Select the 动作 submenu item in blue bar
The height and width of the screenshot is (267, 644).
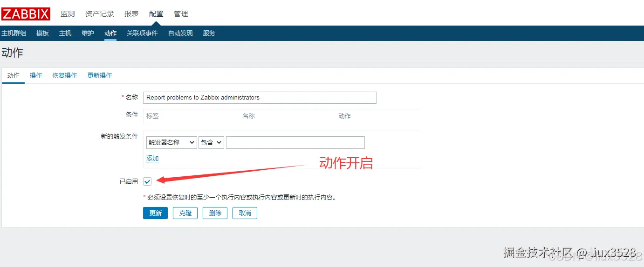(x=110, y=33)
